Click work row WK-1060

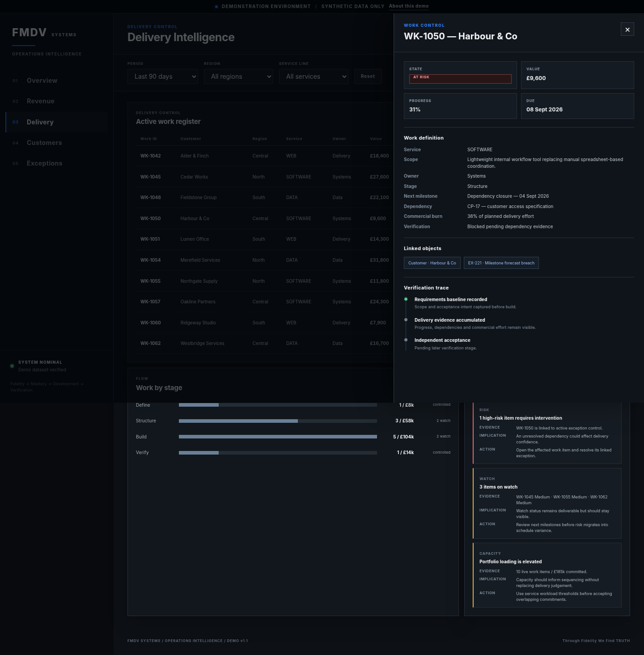coord(265,323)
